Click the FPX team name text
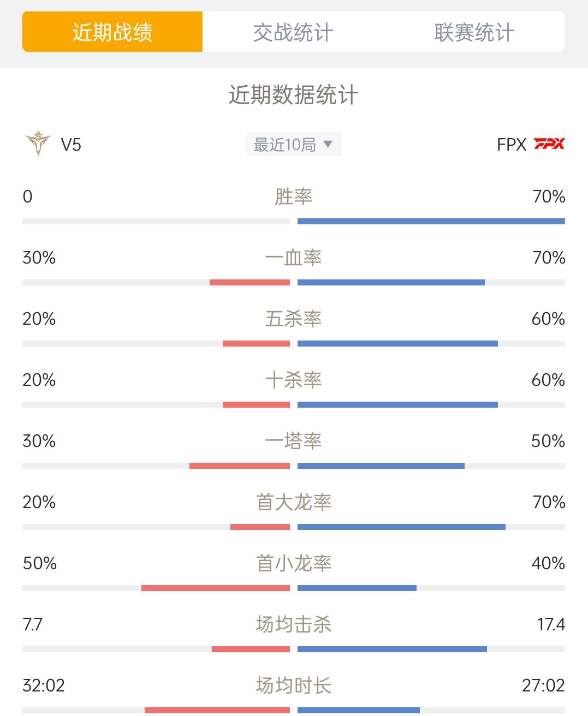588x716 pixels. coord(512,145)
